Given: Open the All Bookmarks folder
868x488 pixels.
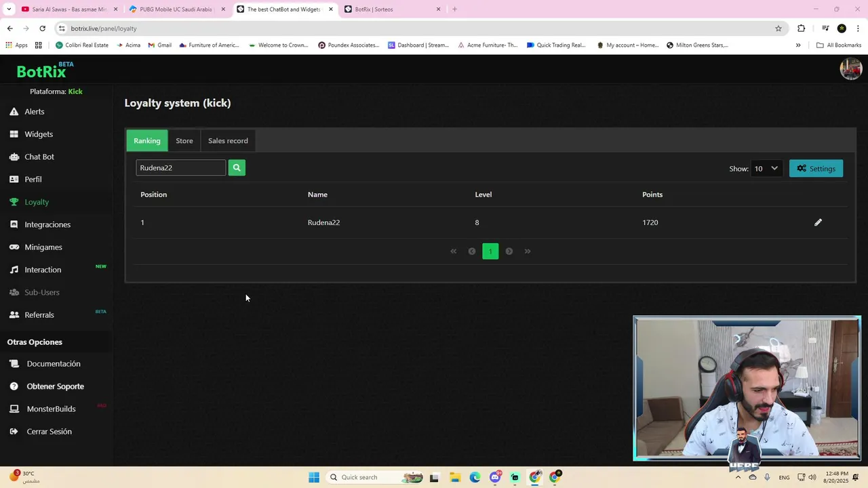Looking at the screenshot, I should click(839, 45).
